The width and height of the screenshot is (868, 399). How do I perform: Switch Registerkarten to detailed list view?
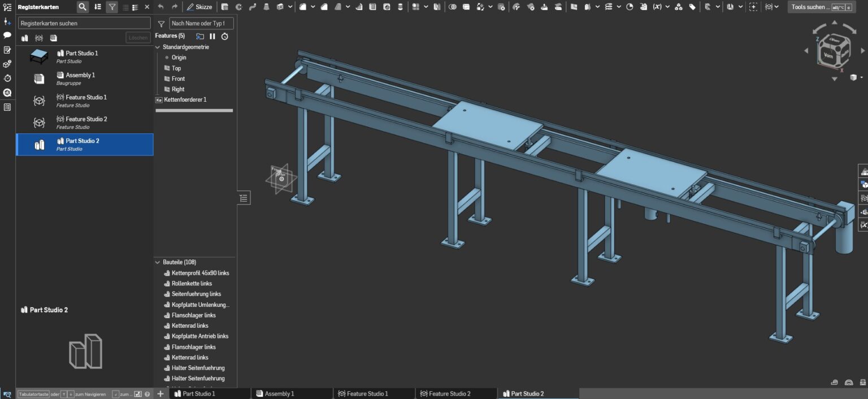[135, 7]
